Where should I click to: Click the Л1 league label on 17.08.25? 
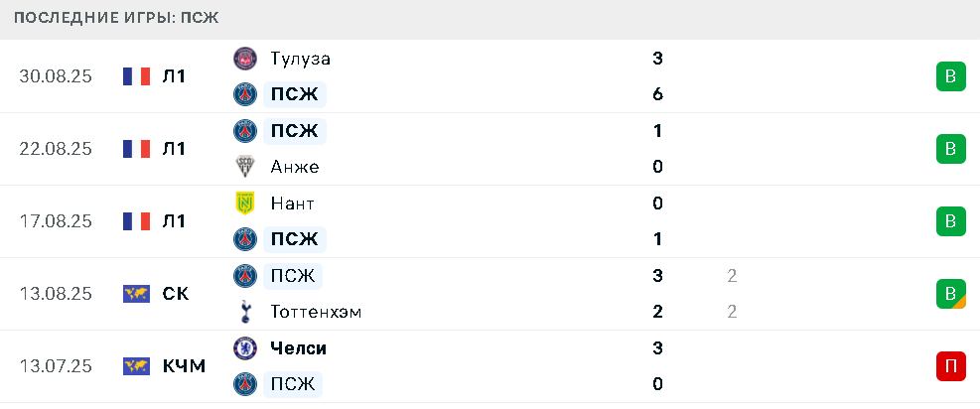[174, 221]
